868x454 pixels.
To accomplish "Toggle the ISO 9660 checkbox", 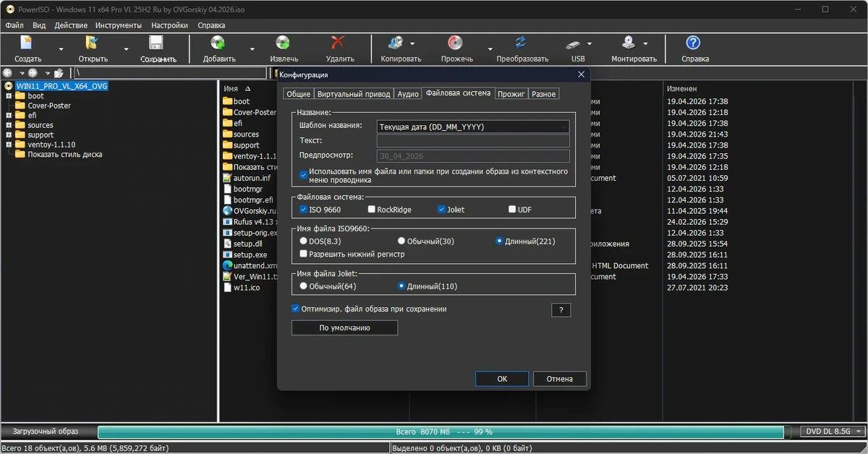I will pyautogui.click(x=303, y=210).
